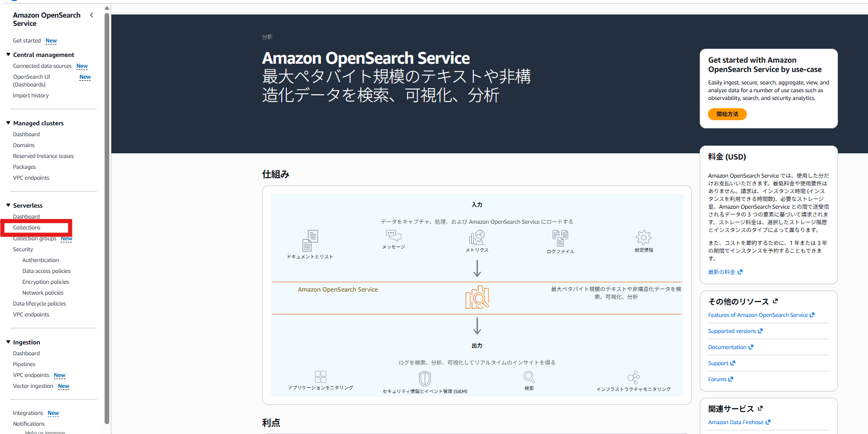This screenshot has width=868, height=434.
Task: Open Network policies
Action: [43, 293]
